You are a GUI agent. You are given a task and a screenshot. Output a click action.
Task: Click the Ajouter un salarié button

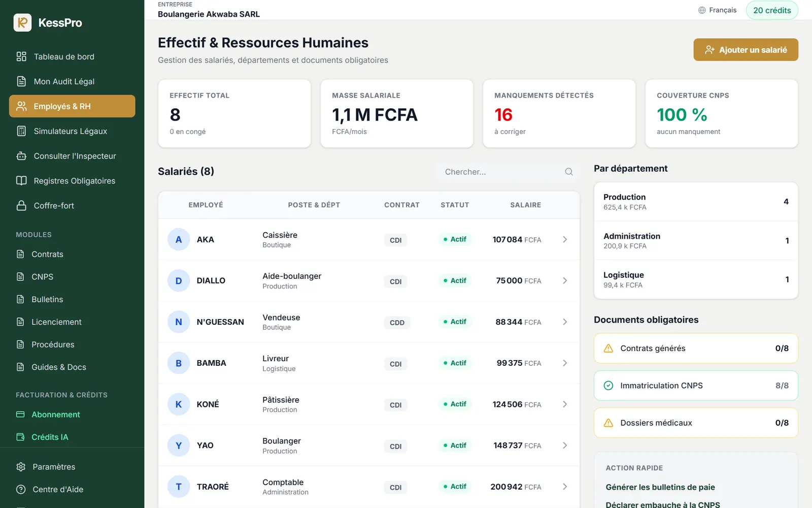(x=746, y=50)
